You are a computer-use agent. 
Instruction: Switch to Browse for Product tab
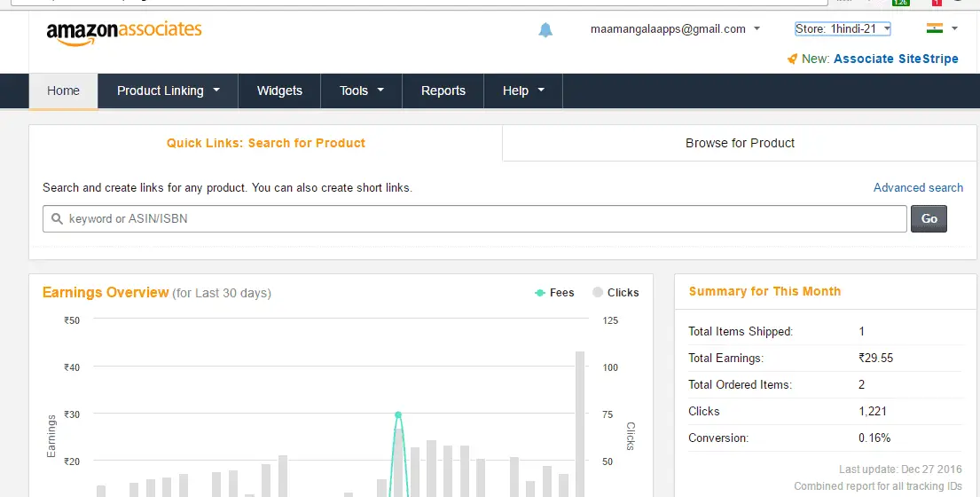click(x=740, y=143)
